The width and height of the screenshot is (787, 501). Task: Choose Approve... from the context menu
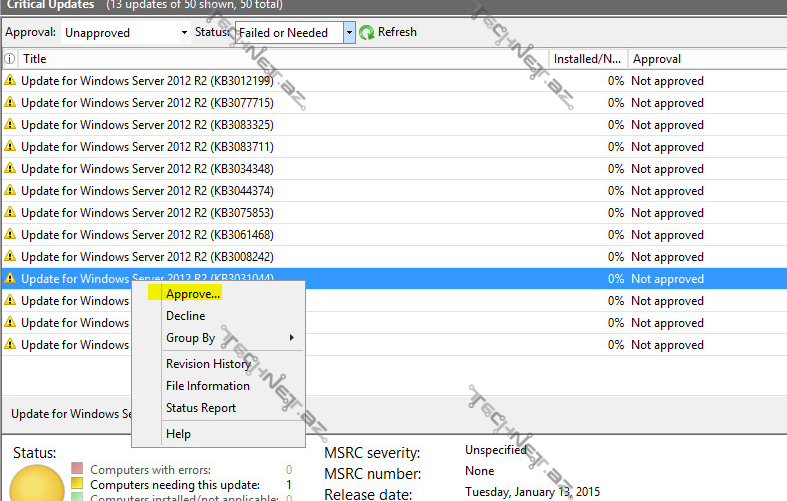(193, 294)
